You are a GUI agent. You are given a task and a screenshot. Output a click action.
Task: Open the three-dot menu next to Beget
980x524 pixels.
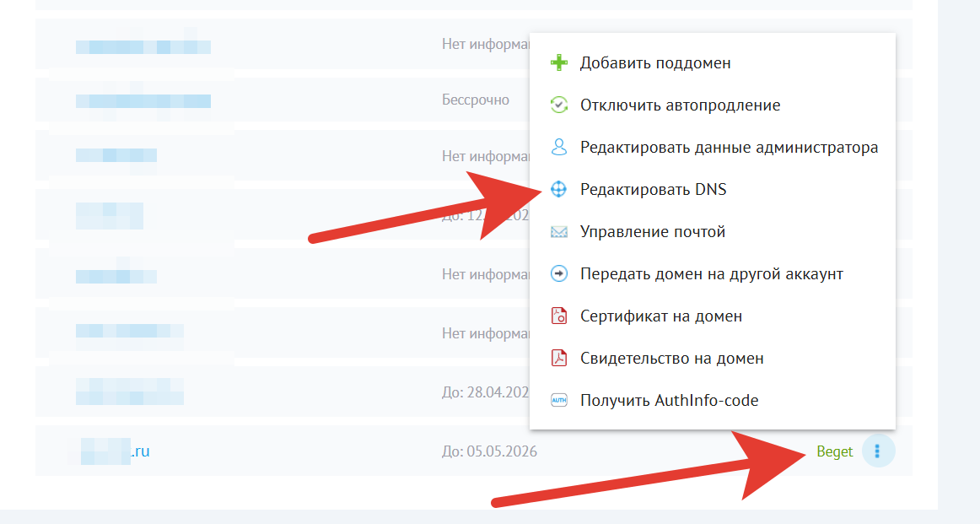point(877,451)
